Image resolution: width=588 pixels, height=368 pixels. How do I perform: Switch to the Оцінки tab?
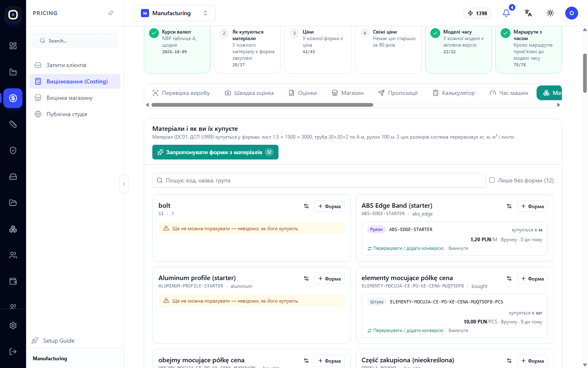(x=303, y=93)
